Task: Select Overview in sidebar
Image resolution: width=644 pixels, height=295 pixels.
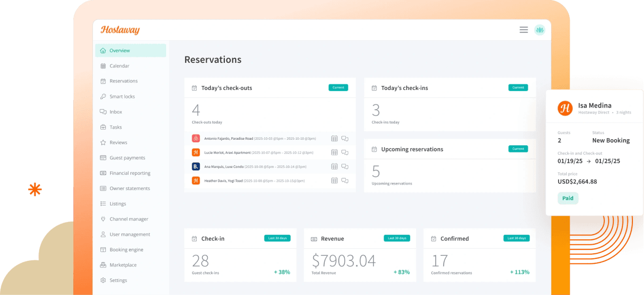Action: 131,50
